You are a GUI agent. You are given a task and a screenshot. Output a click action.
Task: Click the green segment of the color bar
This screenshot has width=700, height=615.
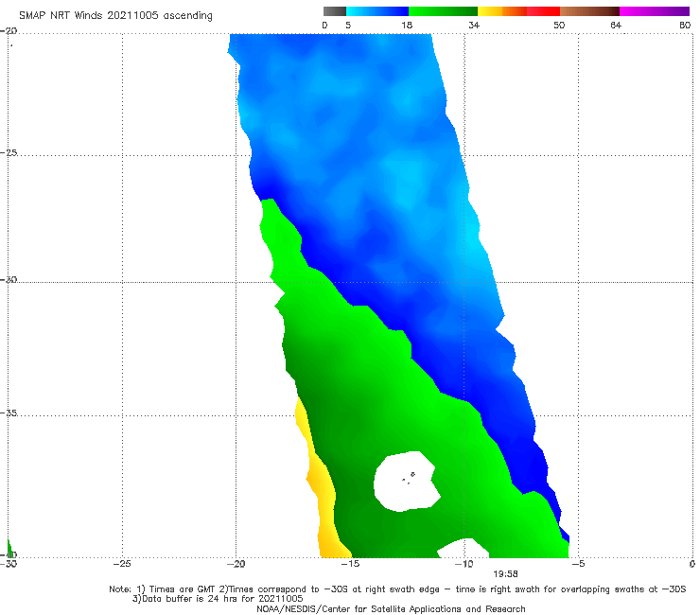(x=443, y=11)
